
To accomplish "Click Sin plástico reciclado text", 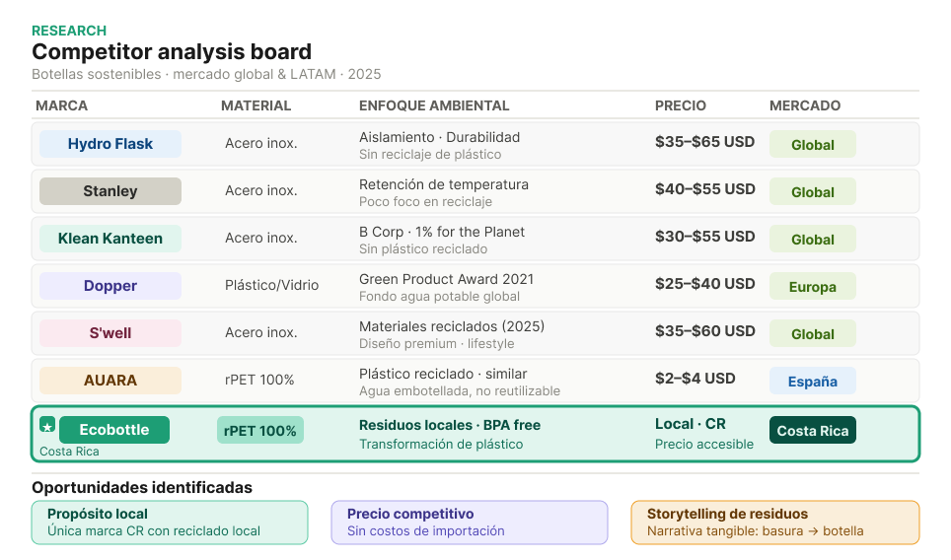I will [x=423, y=249].
